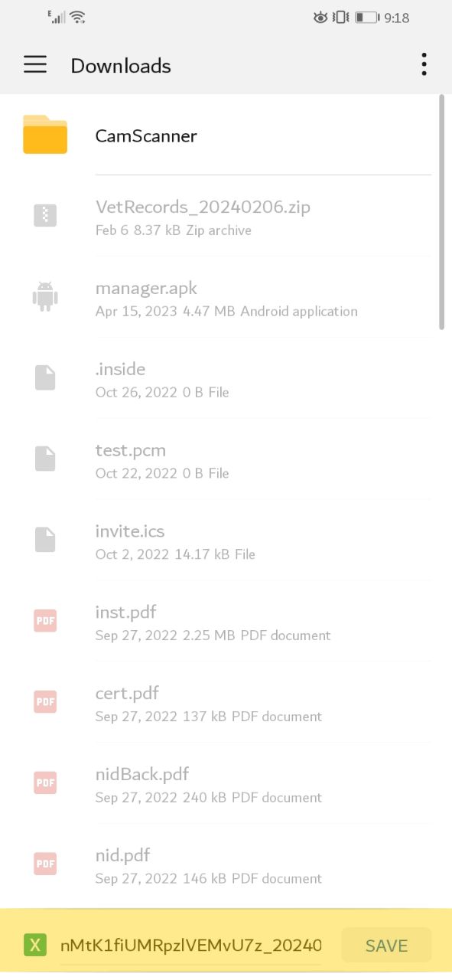
Task: Tap the green spreadsheet icon in save bar
Action: [x=34, y=945]
